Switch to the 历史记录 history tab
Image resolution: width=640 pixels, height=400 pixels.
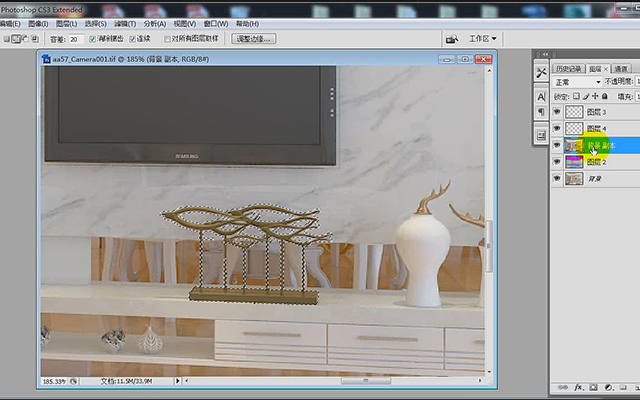(x=569, y=69)
